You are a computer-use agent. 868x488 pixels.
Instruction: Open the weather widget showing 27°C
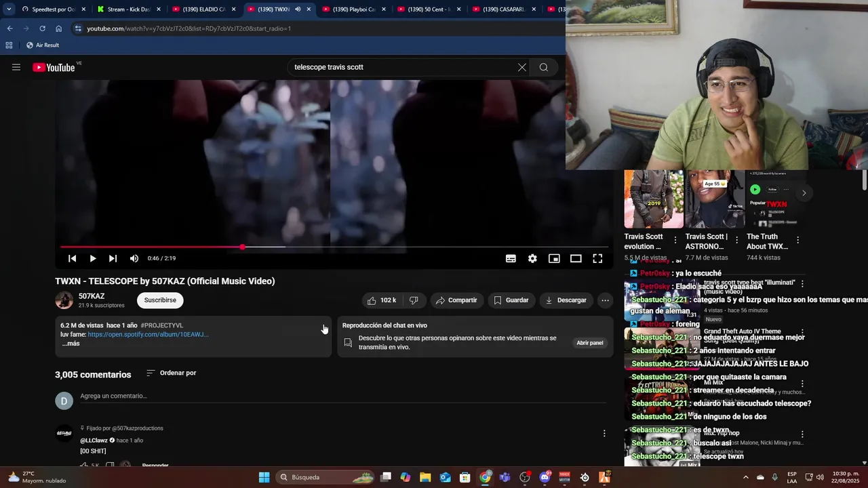[x=37, y=477]
